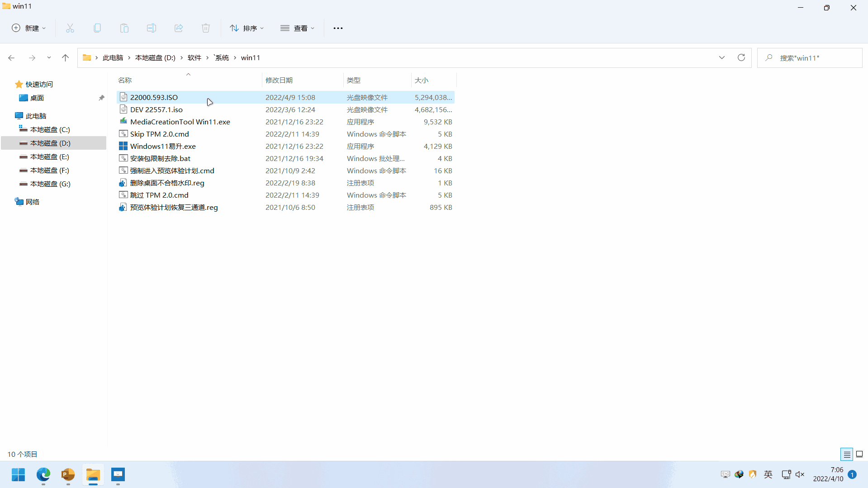Click the search box for win11
Viewport: 868px width, 488px height.
(x=810, y=57)
